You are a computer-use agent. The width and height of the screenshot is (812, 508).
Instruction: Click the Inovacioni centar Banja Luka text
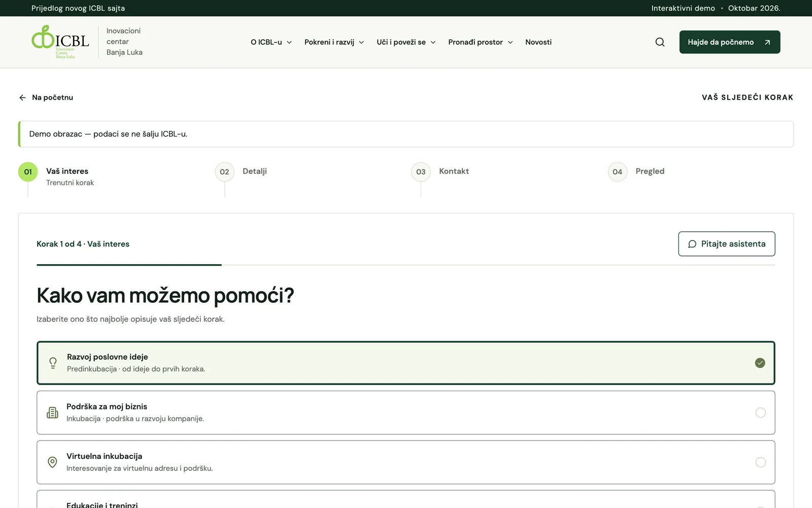tap(124, 42)
